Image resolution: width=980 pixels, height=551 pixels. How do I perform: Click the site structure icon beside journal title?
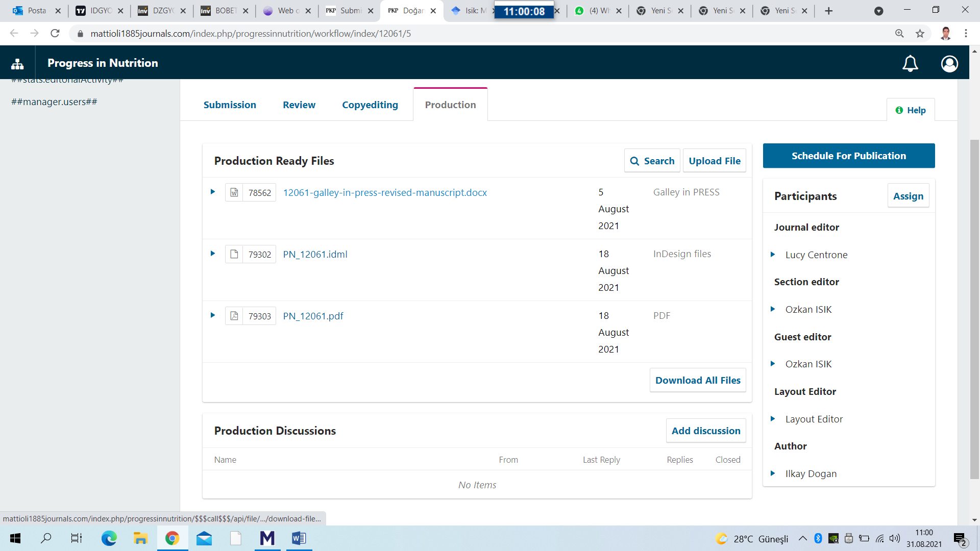pyautogui.click(x=17, y=64)
